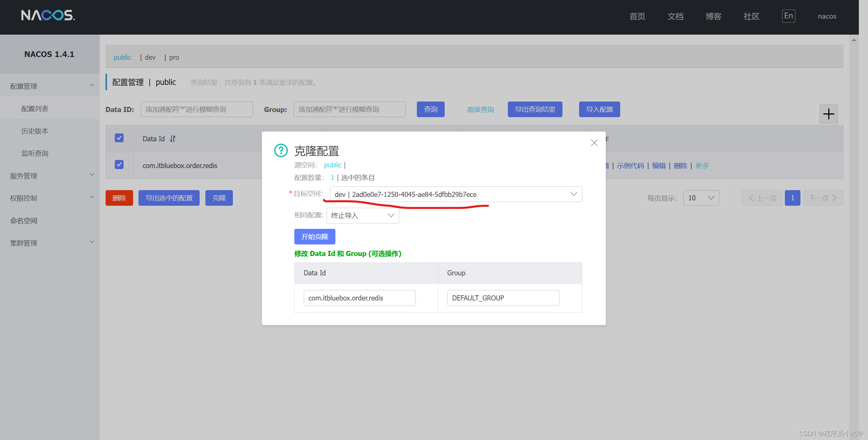Screen dimensions: 868x440
Task: Open 配置列表 in sidebar
Action: (35, 109)
